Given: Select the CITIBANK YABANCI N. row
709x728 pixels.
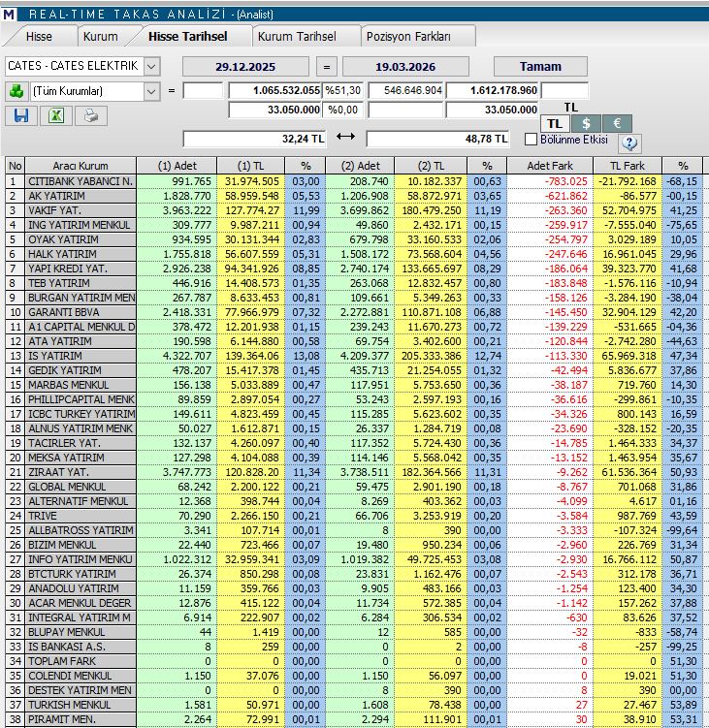Looking at the screenshot, I should (x=354, y=181).
